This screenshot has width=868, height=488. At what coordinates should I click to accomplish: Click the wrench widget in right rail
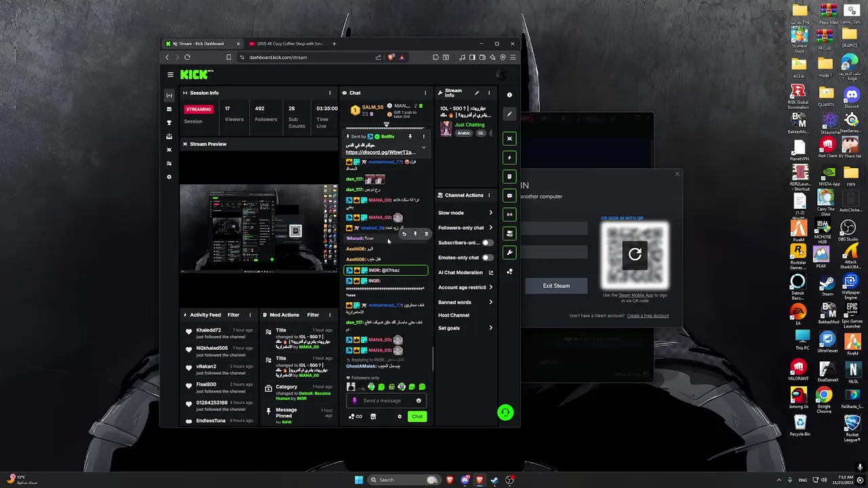(509, 252)
